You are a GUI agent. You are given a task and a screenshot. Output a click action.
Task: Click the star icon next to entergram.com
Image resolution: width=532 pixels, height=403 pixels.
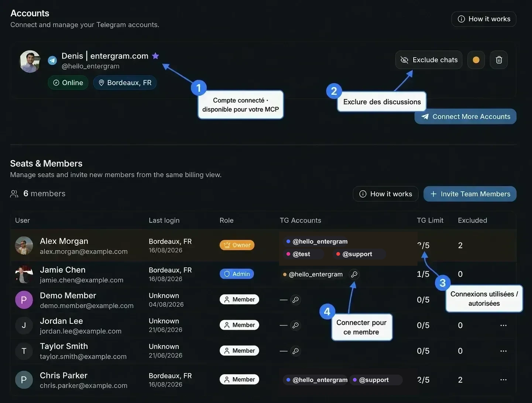[155, 56]
